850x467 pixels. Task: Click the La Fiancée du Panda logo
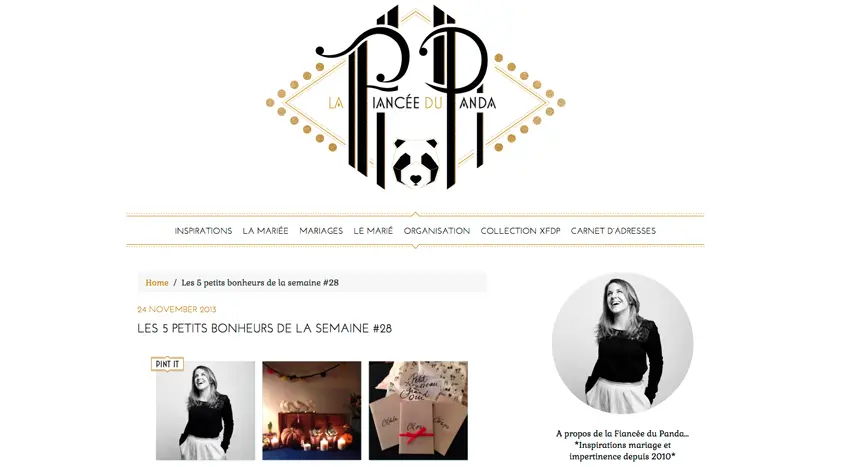(415, 97)
